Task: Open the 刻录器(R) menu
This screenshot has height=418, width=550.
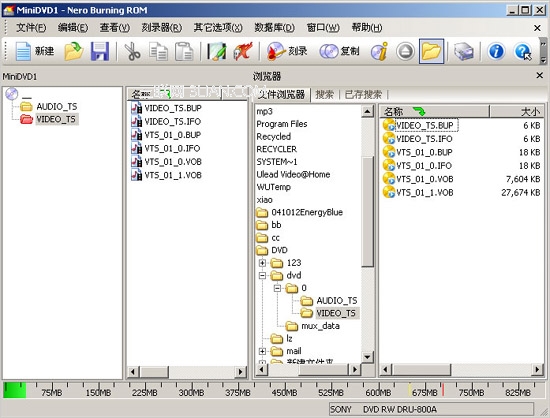Action: pos(161,27)
